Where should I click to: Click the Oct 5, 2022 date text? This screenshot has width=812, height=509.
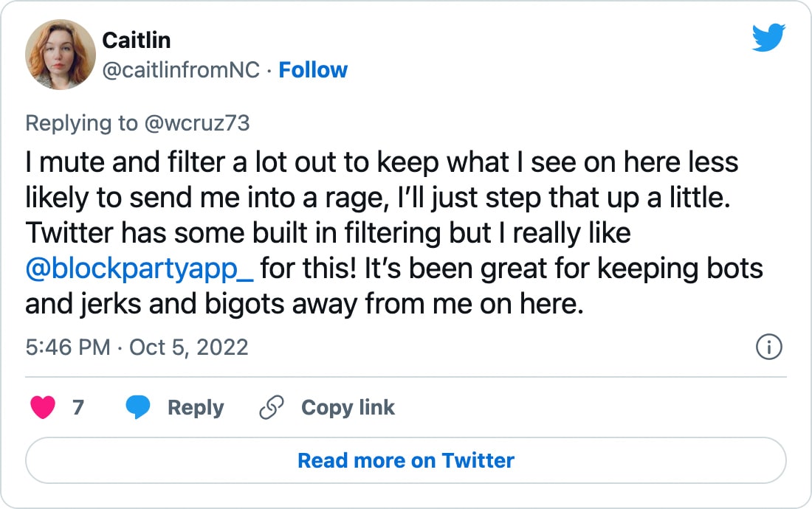coord(189,347)
